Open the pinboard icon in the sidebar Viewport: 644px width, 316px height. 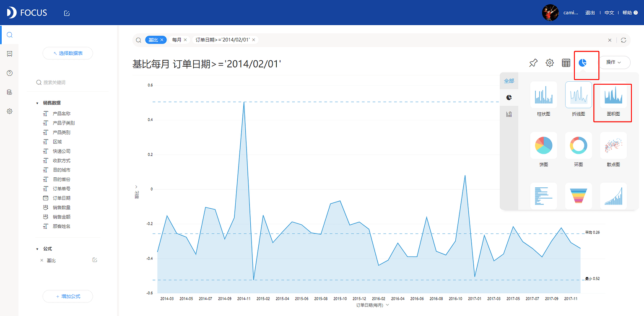9,54
